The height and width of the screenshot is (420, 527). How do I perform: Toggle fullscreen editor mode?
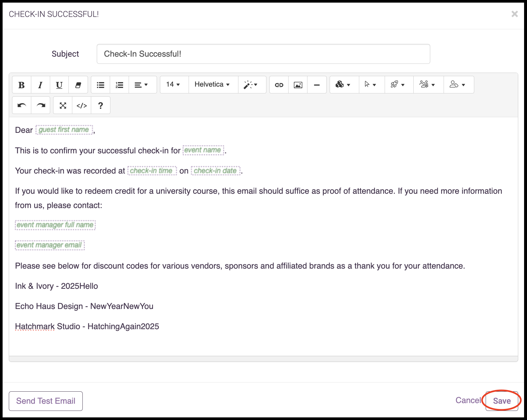(63, 105)
